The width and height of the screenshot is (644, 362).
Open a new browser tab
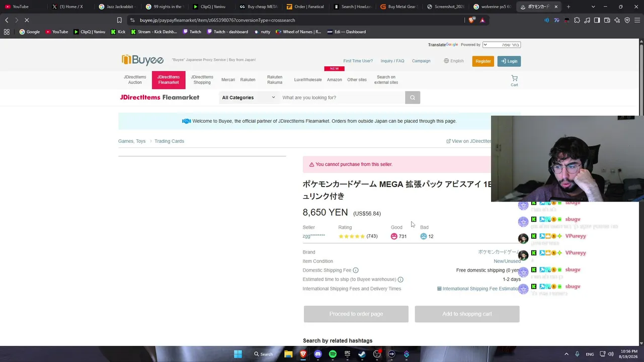click(569, 7)
